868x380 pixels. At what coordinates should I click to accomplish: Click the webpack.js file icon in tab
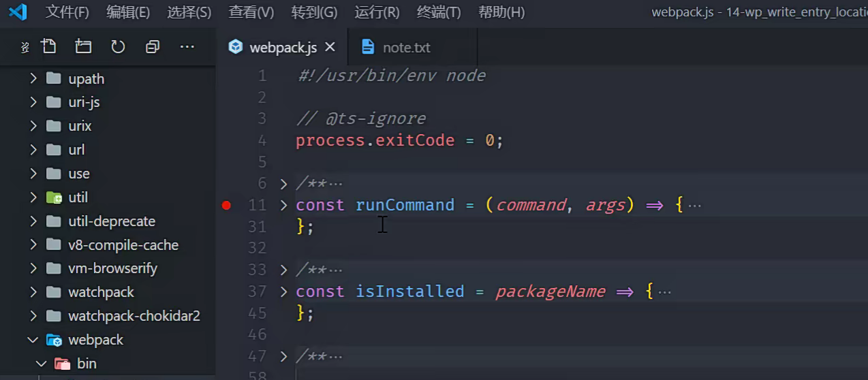(x=236, y=47)
